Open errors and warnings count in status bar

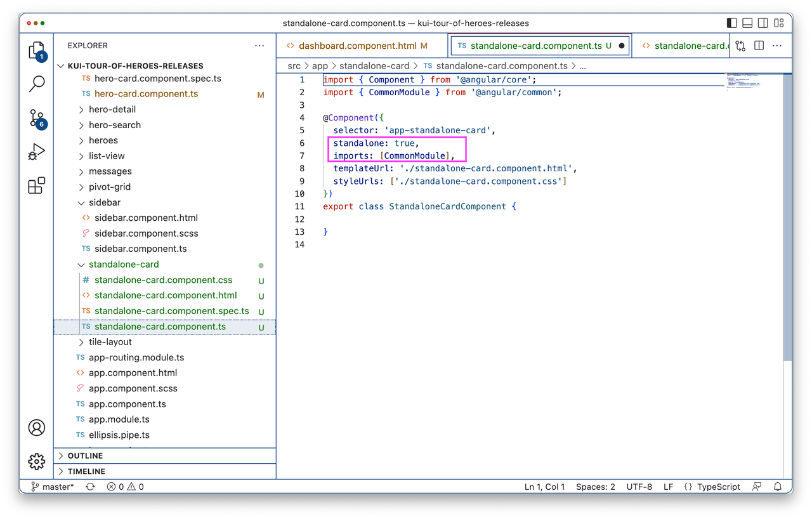click(125, 487)
